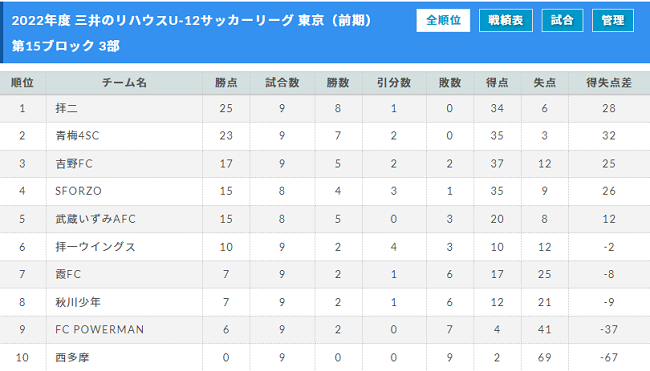Open the 吉野FC team entry
The image size is (650, 371).
tap(74, 164)
